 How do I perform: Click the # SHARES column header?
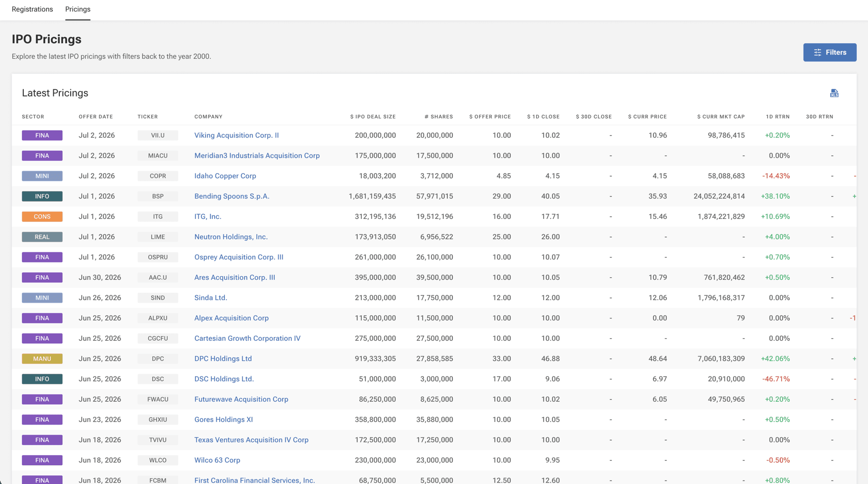click(439, 117)
